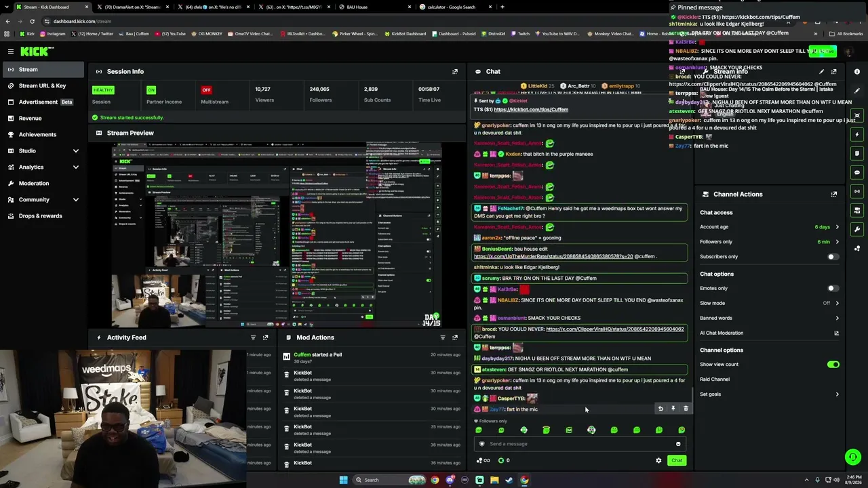Open Achievements in the sidebar
Image resolution: width=868 pixels, height=488 pixels.
(x=42, y=134)
